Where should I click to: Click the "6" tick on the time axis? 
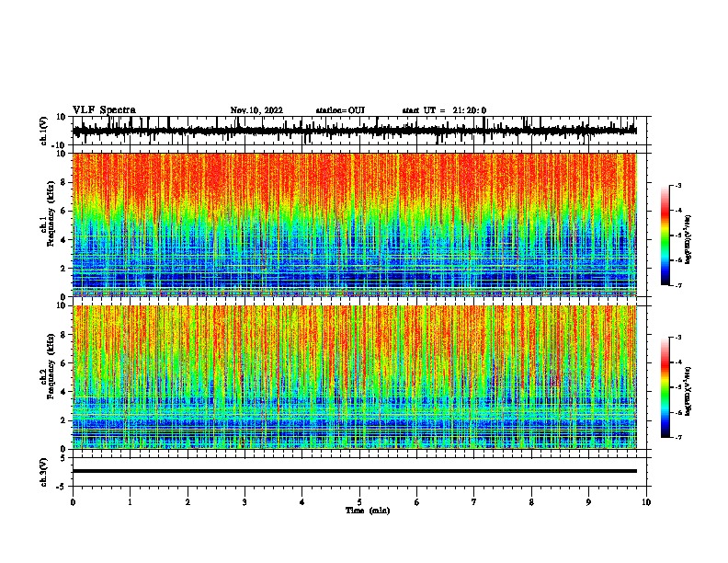[417, 502]
